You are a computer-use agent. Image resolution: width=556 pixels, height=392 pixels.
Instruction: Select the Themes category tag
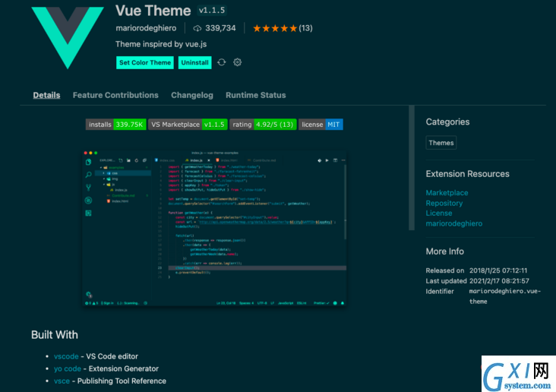[x=441, y=143]
